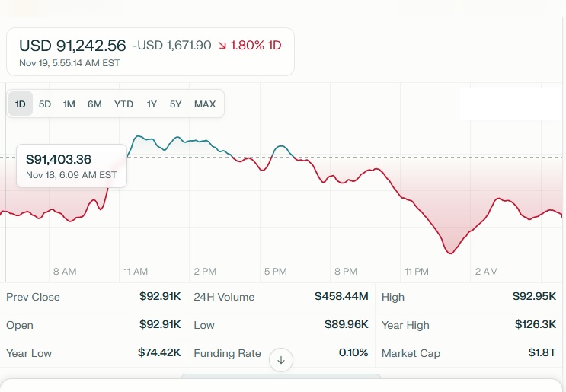Show the 1Y price chart

point(152,104)
